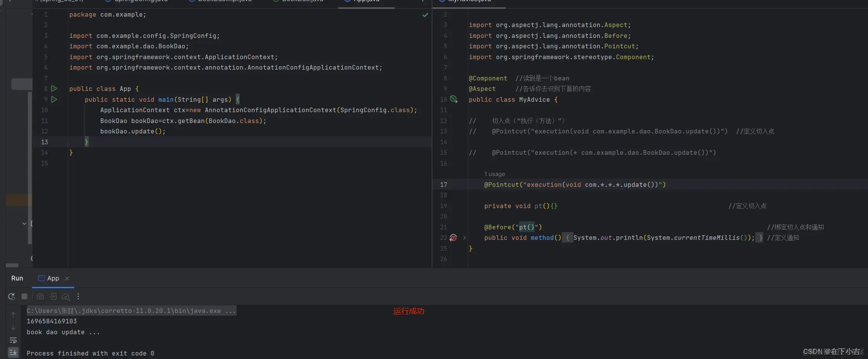Take a thread dump with camera icon
The height and width of the screenshot is (359, 868).
(40, 296)
